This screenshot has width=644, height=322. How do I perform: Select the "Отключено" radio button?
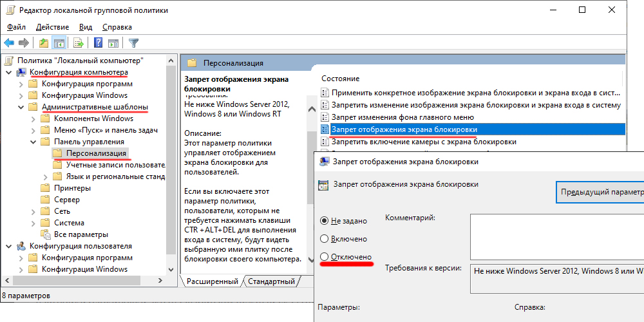coord(325,257)
